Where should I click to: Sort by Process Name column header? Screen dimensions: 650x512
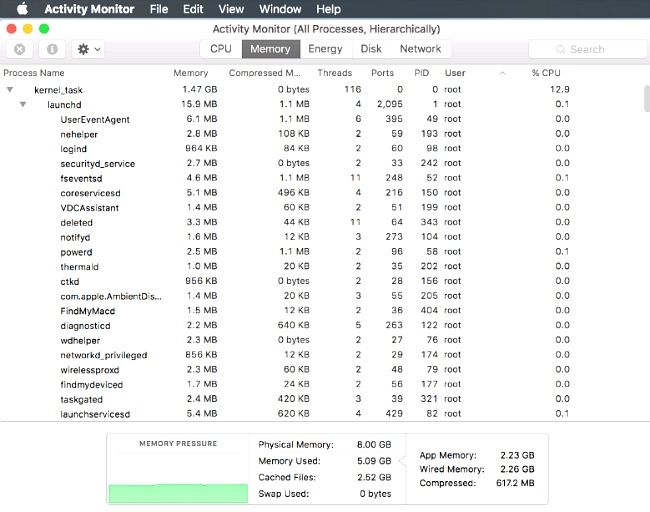tap(34, 73)
